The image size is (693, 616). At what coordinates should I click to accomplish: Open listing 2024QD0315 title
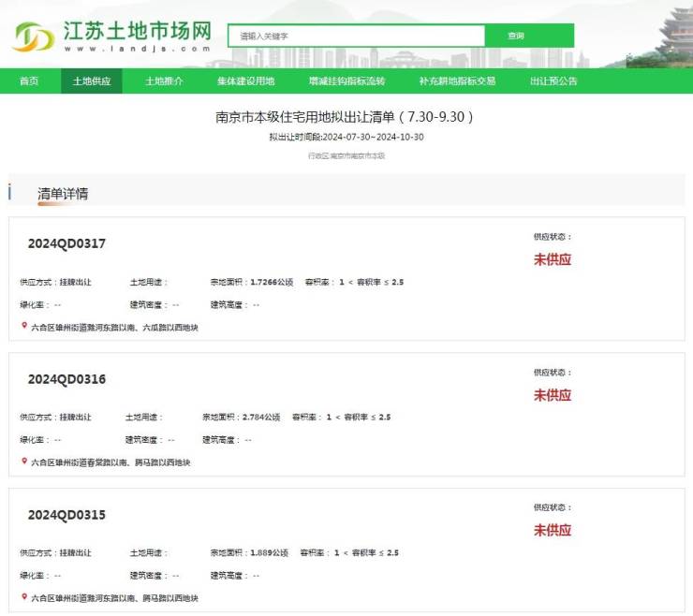pos(66,515)
